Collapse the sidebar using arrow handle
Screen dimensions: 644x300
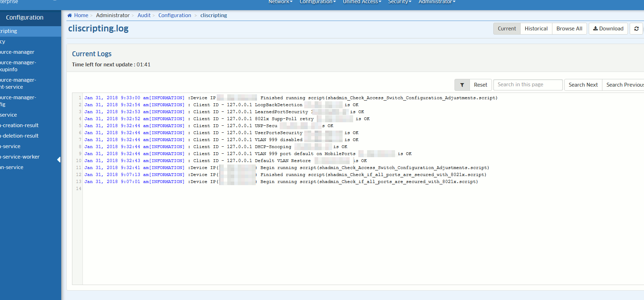[x=59, y=160]
